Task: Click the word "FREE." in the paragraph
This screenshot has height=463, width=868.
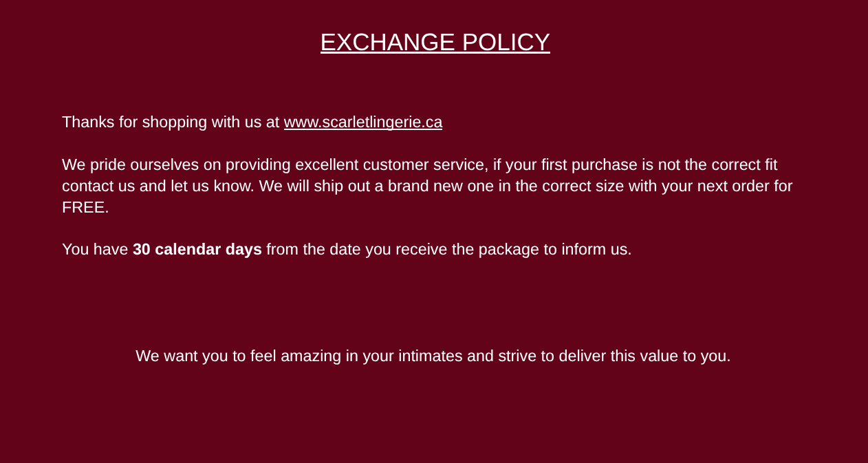Action: 85,208
